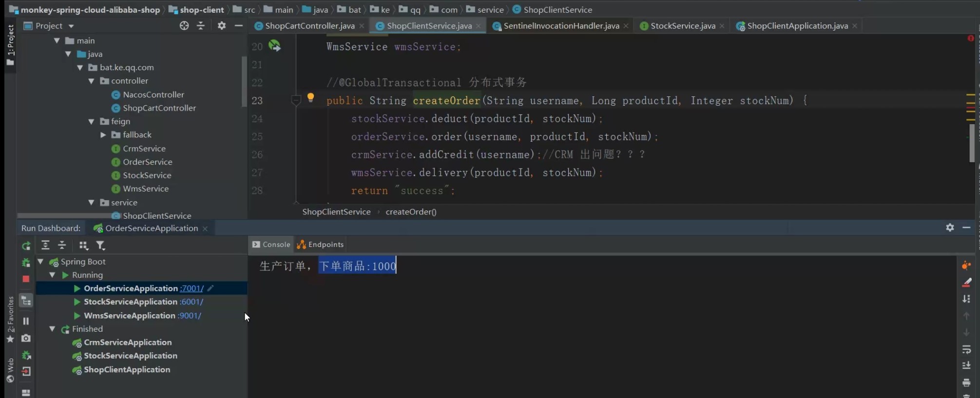Toggle the tree view icon in dashboard sidebar
The image size is (980, 398).
tap(26, 301)
